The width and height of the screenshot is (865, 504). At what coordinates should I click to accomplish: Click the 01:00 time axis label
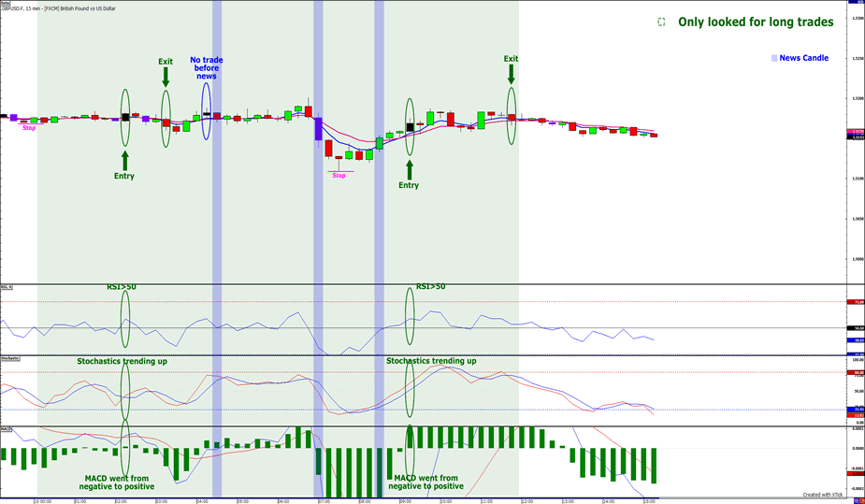click(x=80, y=501)
